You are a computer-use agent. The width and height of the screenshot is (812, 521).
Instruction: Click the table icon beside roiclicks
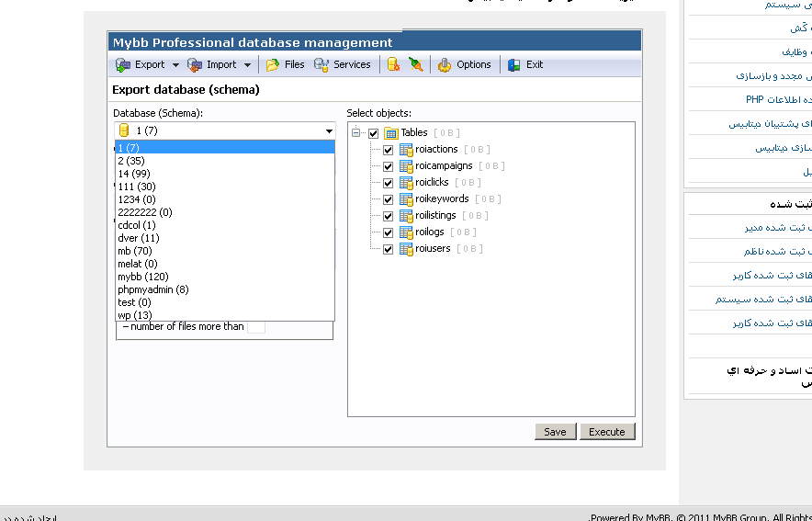[406, 183]
